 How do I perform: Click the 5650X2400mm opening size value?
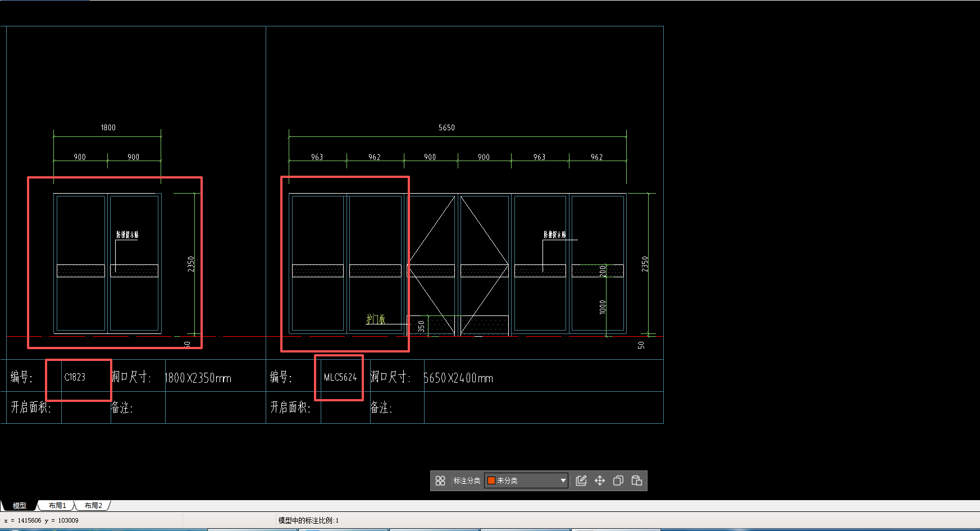pyautogui.click(x=458, y=378)
